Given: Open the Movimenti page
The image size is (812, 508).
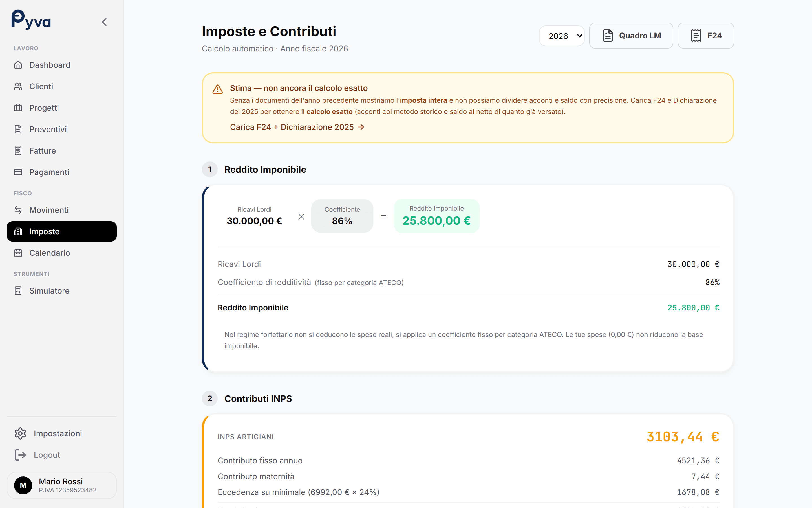Looking at the screenshot, I should 62,210.
